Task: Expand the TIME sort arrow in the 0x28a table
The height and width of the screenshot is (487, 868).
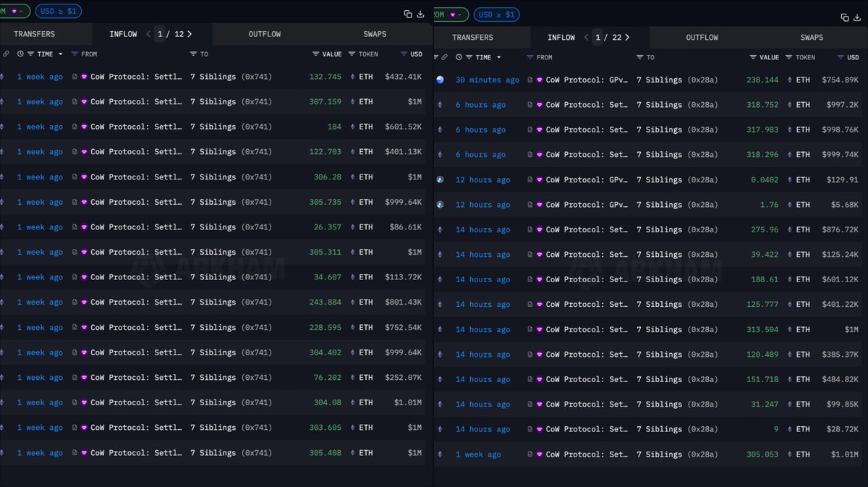Action: click(x=499, y=57)
